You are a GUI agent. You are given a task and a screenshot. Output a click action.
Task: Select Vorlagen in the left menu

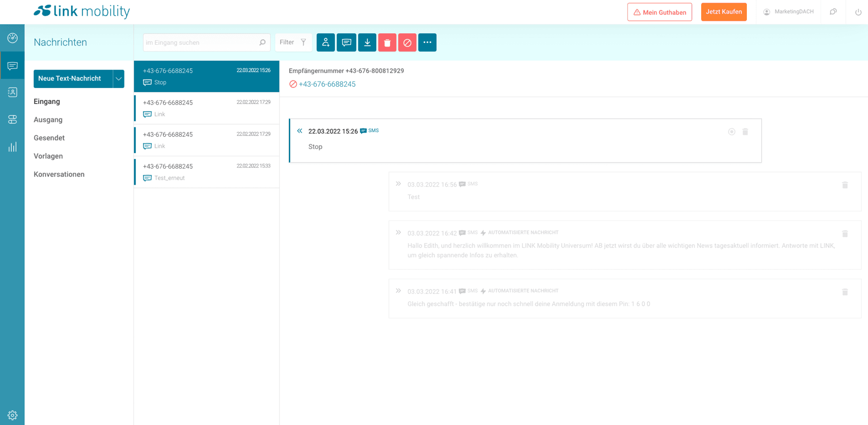tap(48, 156)
